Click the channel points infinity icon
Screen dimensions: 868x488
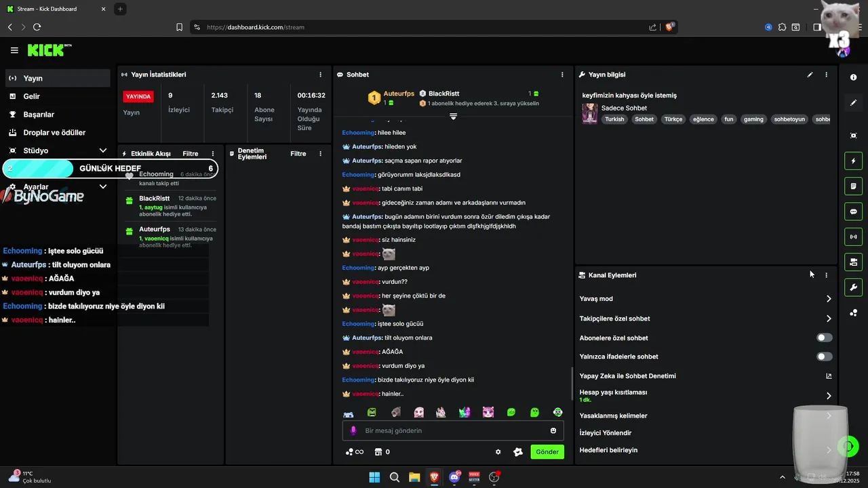355,452
